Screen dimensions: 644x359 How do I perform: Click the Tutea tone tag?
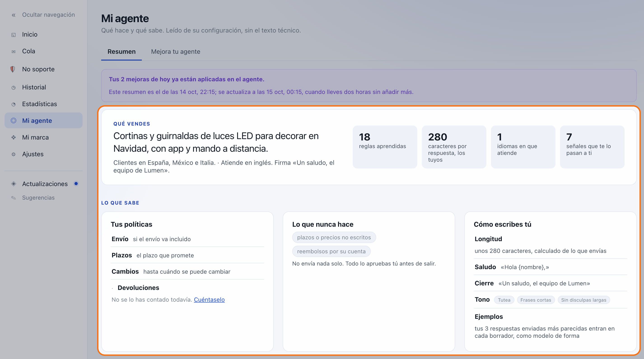pyautogui.click(x=504, y=300)
